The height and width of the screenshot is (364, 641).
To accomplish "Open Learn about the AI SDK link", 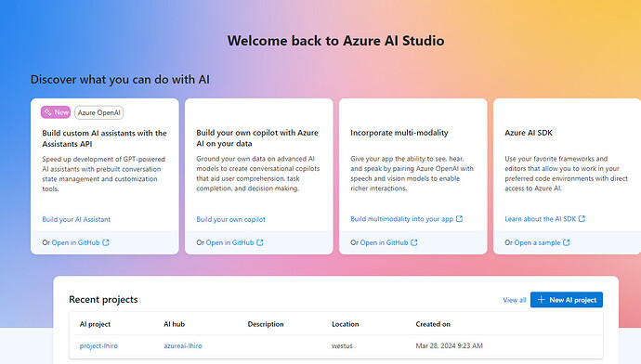I will click(x=540, y=219).
